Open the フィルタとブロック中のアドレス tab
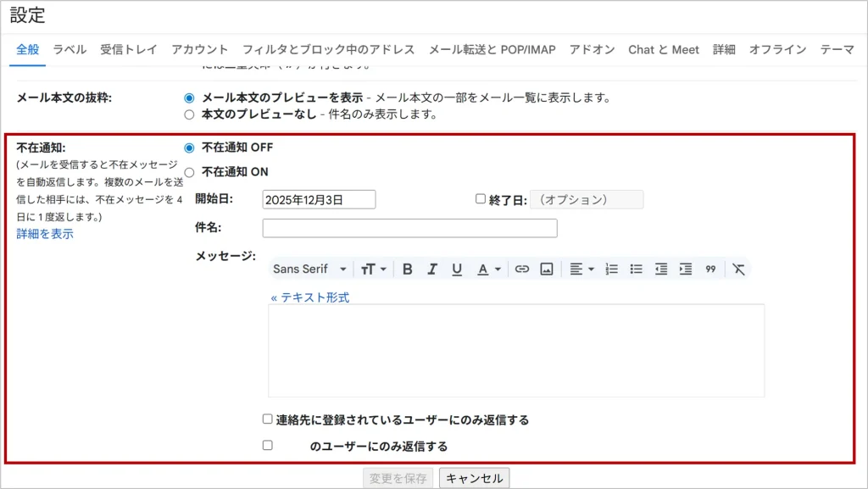 (x=328, y=49)
